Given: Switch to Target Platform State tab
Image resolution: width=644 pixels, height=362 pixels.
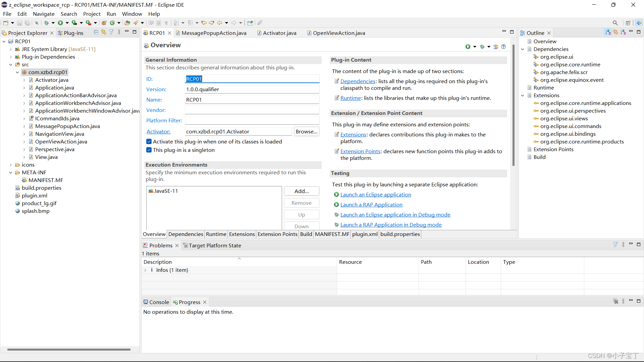Looking at the screenshot, I should [x=212, y=245].
